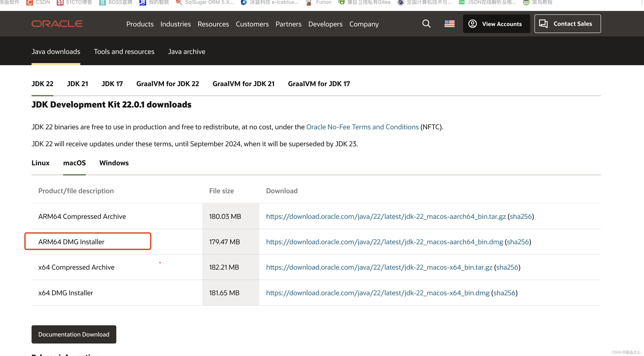Click the ARM64 DMG Installer label

click(71, 242)
